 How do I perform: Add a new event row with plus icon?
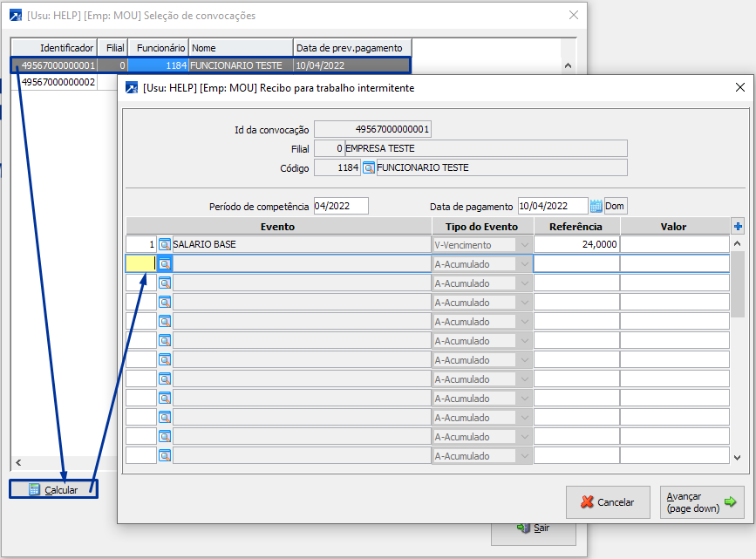tap(738, 226)
